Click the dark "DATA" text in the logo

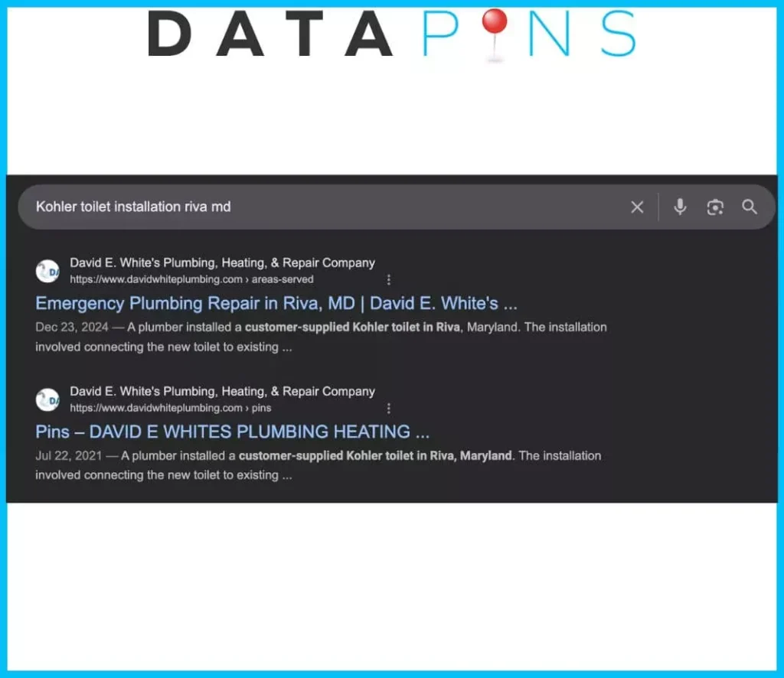[x=269, y=35]
